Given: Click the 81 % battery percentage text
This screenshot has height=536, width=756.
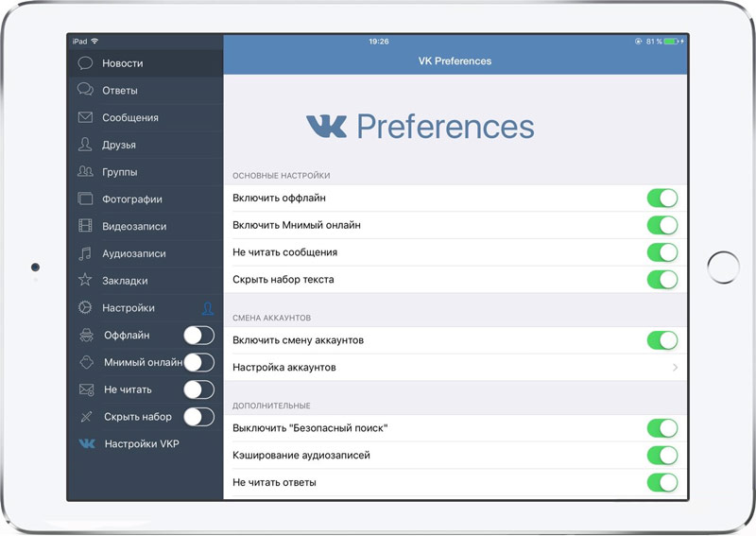Looking at the screenshot, I should [x=654, y=42].
